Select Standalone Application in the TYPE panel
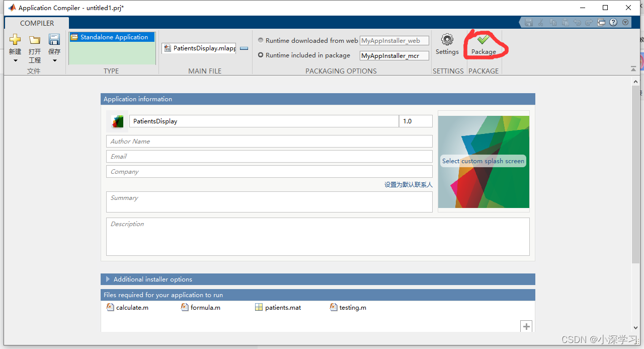The image size is (644, 349). pyautogui.click(x=112, y=37)
